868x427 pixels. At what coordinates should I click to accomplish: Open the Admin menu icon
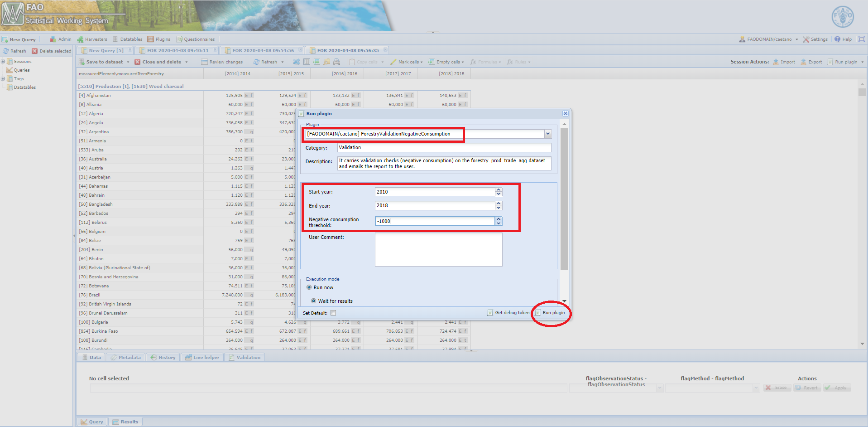click(53, 39)
